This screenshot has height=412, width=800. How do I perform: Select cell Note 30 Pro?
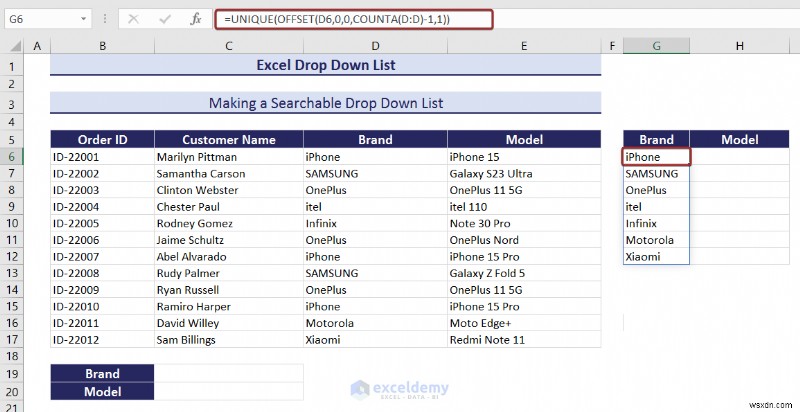524,223
